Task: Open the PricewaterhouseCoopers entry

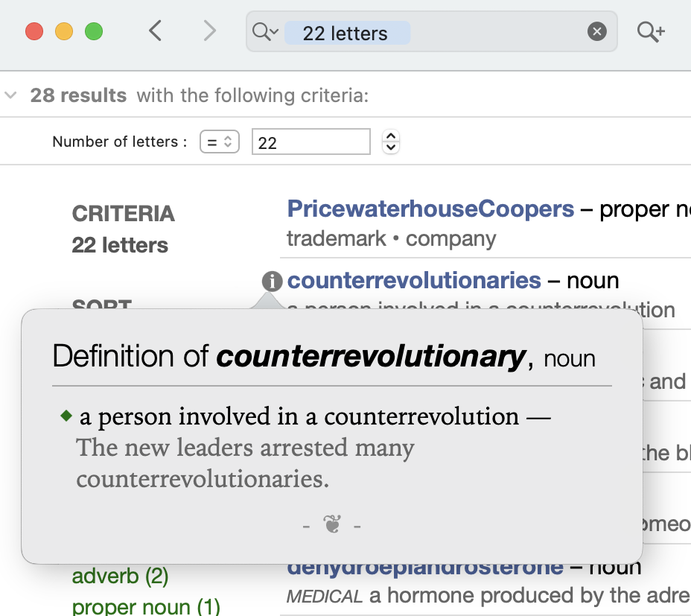Action: pos(430,209)
